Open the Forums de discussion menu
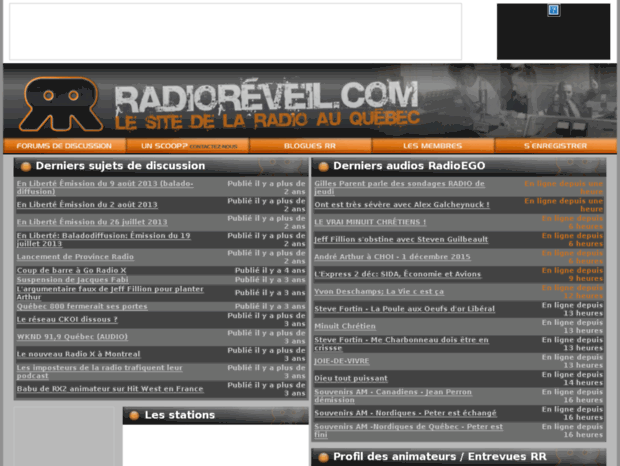620x466 pixels. pyautogui.click(x=64, y=146)
